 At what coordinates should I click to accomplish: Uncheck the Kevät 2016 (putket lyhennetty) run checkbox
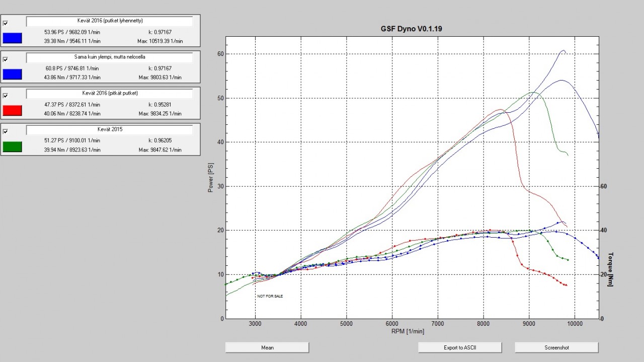(x=6, y=23)
